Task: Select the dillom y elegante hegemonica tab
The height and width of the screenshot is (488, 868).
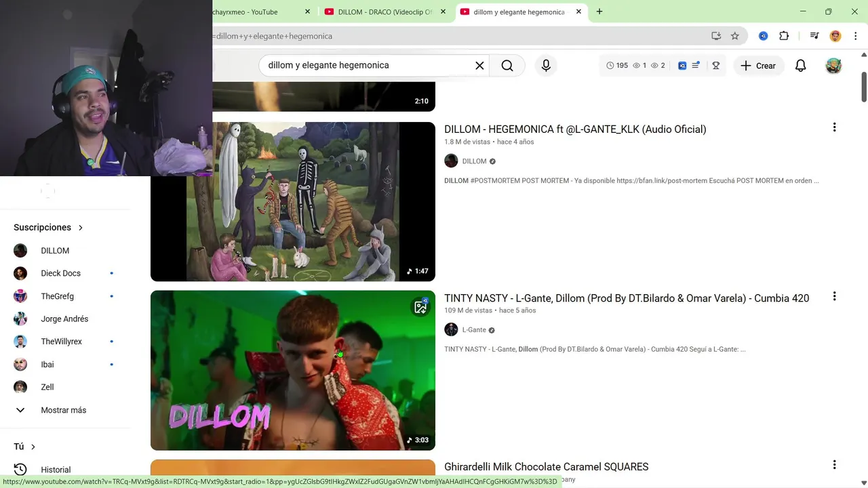Action: (519, 12)
